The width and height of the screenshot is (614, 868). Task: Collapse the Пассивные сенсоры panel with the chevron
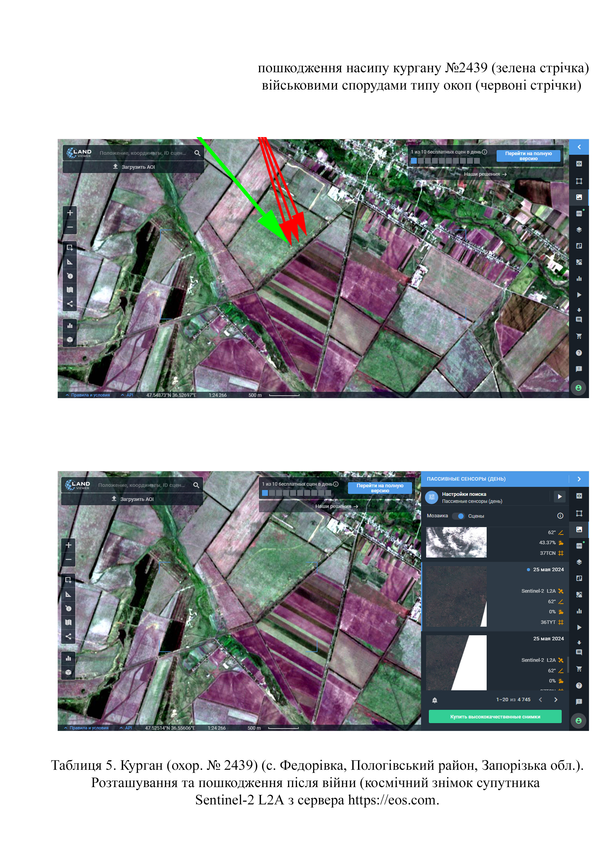coord(579,479)
